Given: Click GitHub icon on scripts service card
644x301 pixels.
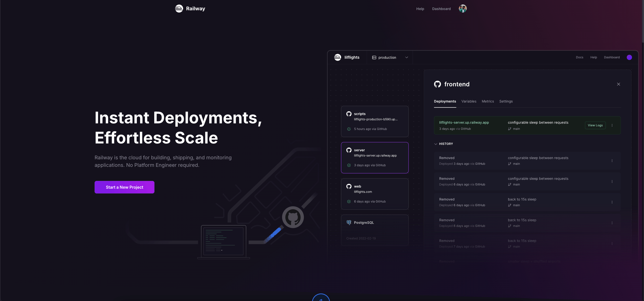Looking at the screenshot, I should [x=349, y=114].
